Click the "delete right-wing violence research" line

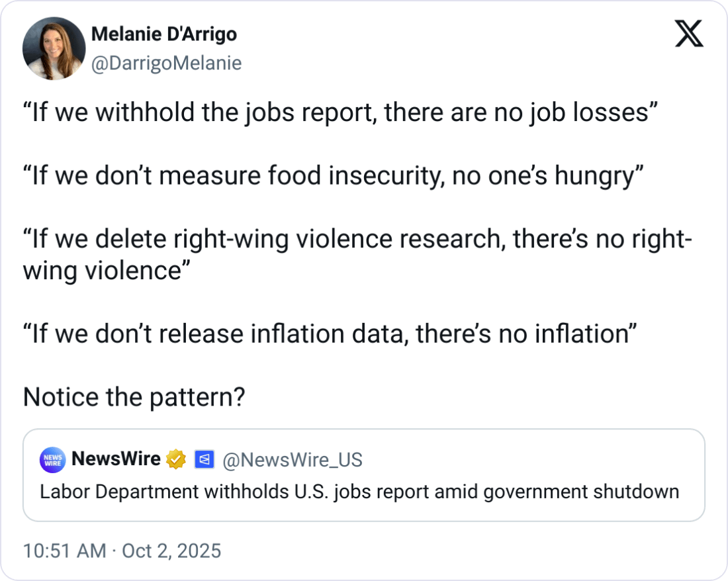point(357,240)
